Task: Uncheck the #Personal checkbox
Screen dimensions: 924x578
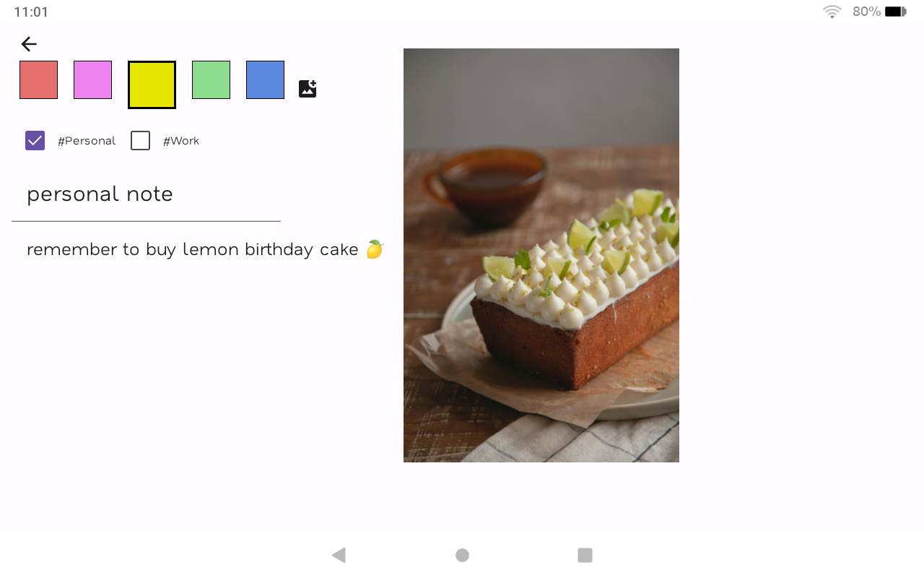Action: pyautogui.click(x=35, y=141)
